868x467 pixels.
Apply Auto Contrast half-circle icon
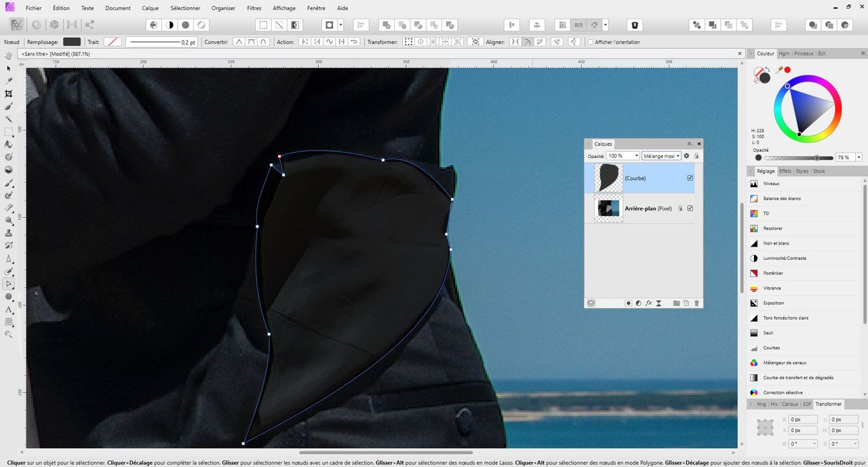click(x=170, y=24)
